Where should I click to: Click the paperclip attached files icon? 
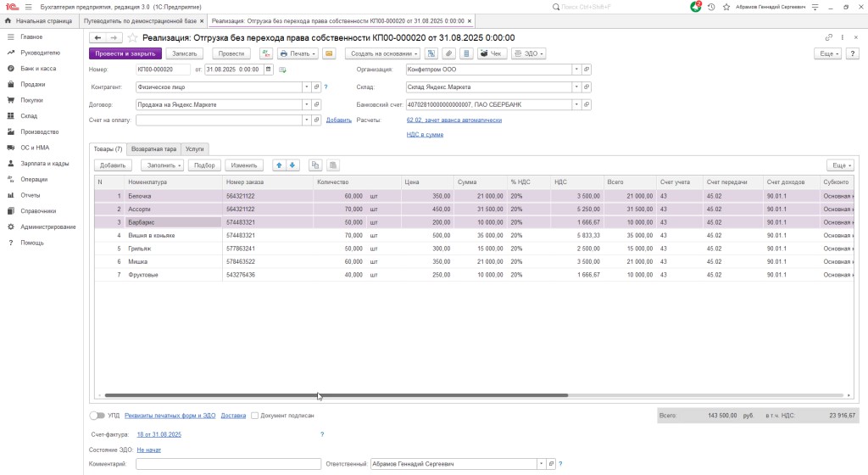point(448,53)
